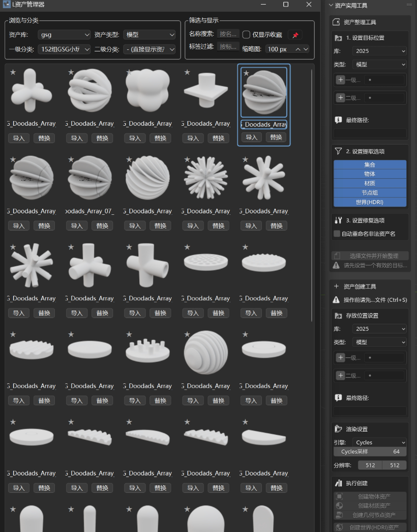Click the 名称搜索 input field
Image resolution: width=417 pixels, height=532 pixels.
click(x=228, y=34)
